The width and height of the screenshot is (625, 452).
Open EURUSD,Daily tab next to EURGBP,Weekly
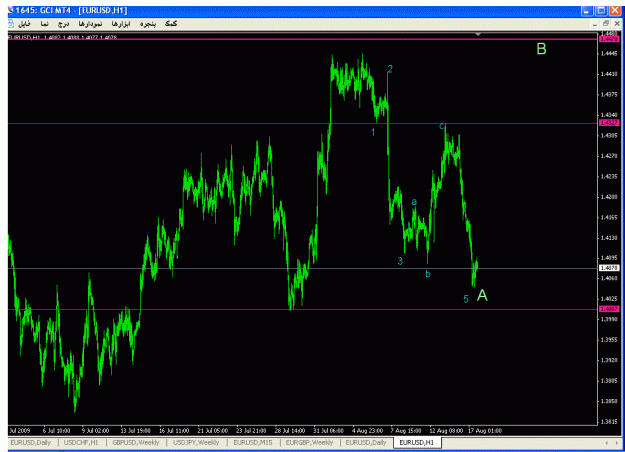coord(366,442)
